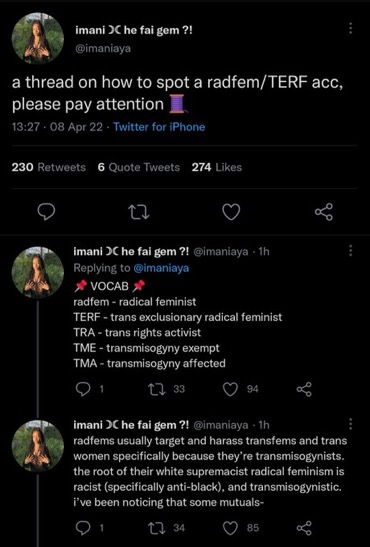View the 230 Retweets list
The image size is (370, 547).
coord(48,167)
